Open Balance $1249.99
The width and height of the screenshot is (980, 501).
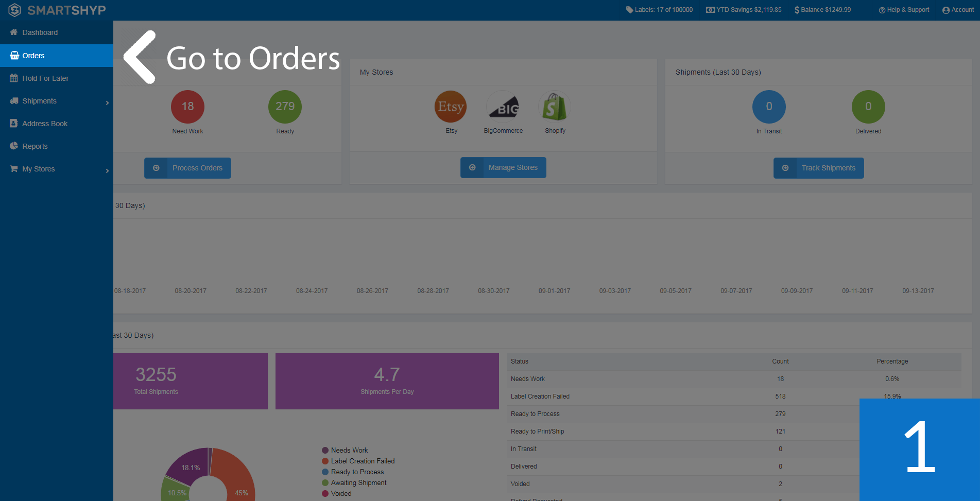click(822, 10)
